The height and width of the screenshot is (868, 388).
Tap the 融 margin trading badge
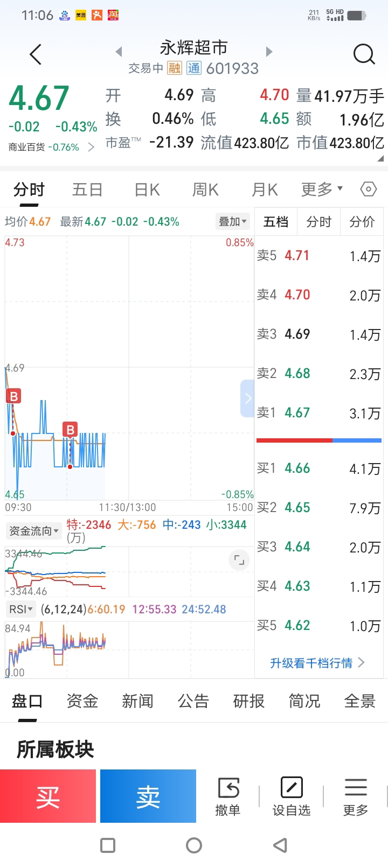coord(175,68)
